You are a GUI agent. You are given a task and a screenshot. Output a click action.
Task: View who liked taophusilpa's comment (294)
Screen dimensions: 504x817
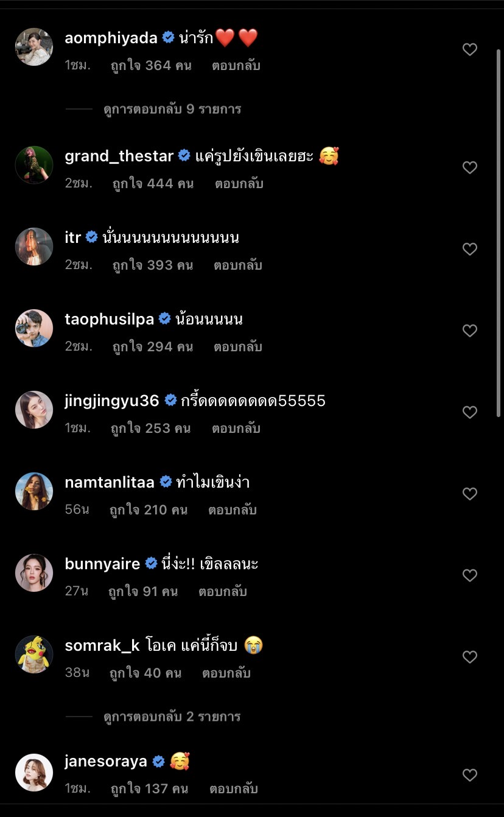(152, 347)
